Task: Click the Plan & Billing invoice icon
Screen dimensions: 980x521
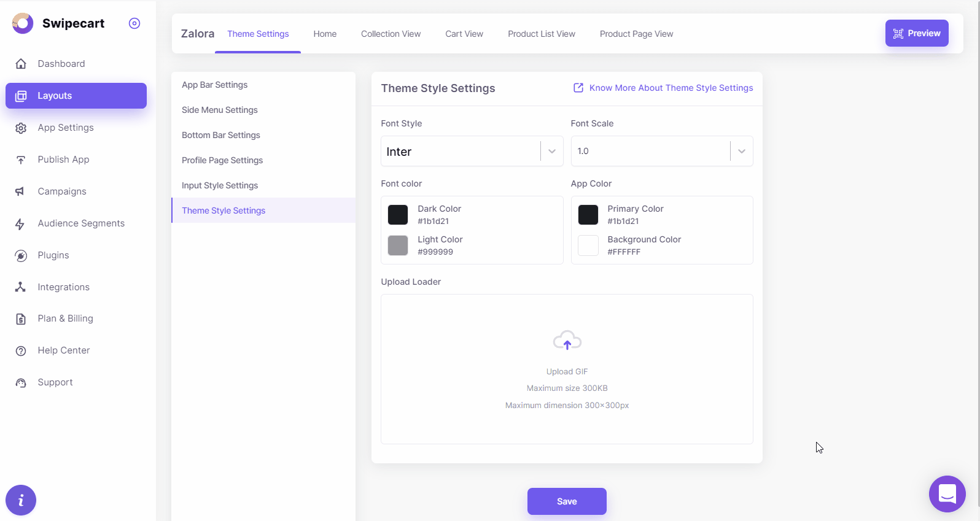Action: point(21,319)
